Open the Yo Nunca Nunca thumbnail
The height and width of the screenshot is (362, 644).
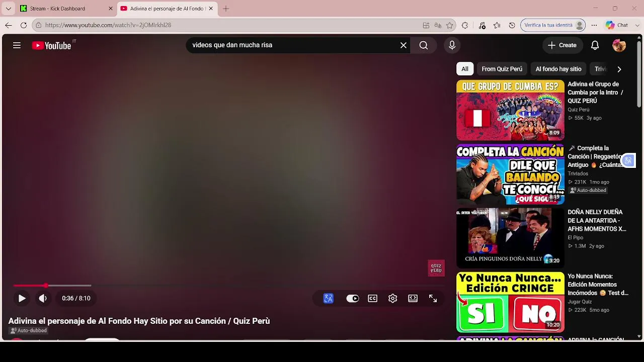pos(510,302)
